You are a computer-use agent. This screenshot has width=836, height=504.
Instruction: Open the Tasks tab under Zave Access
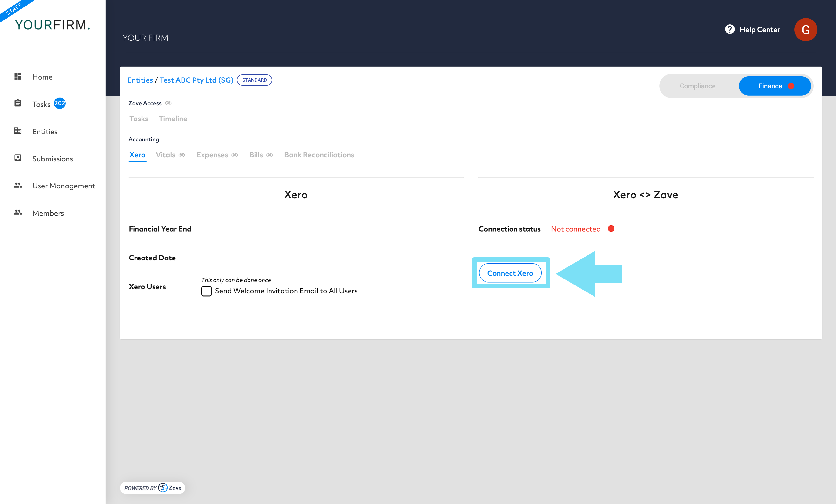click(x=139, y=119)
